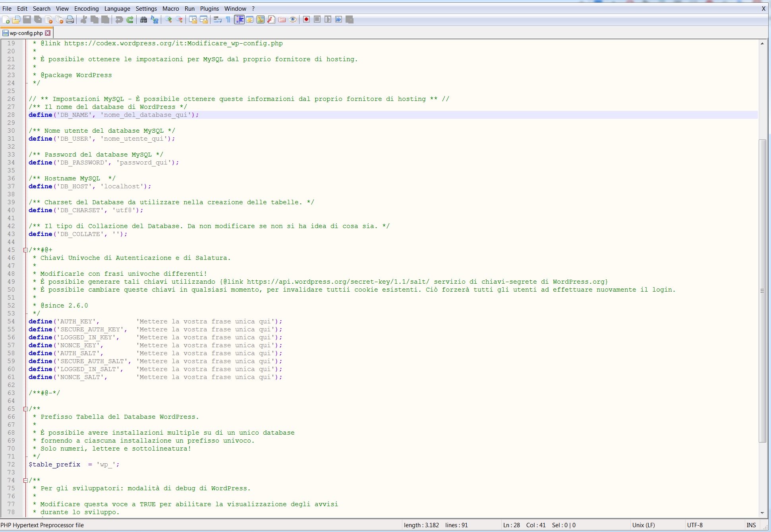Image resolution: width=771 pixels, height=532 pixels.
Task: Toggle synchronize horizontal scrolling
Action: click(x=204, y=19)
